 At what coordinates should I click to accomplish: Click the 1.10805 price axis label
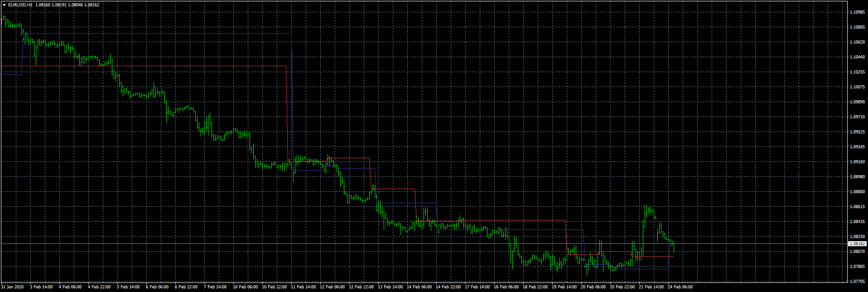(x=858, y=27)
